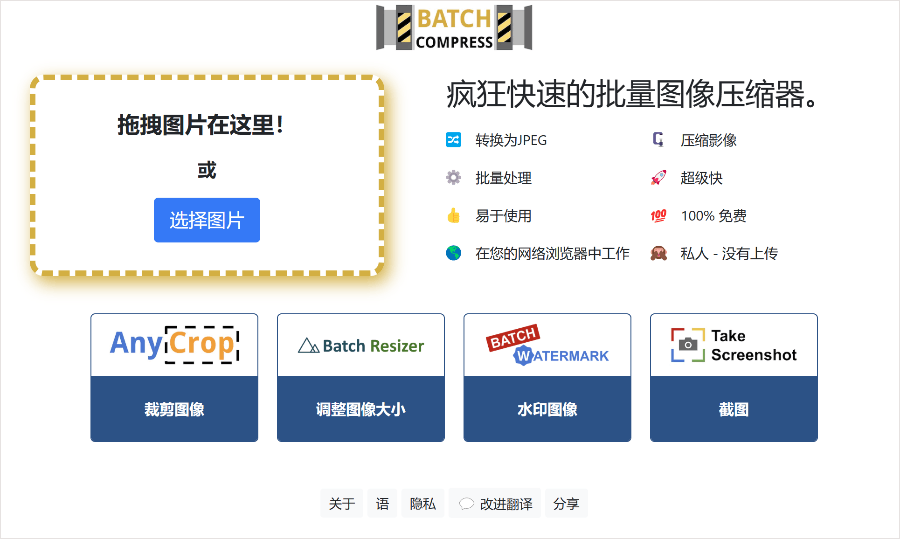
Task: Click the 截图 link
Action: coord(734,409)
